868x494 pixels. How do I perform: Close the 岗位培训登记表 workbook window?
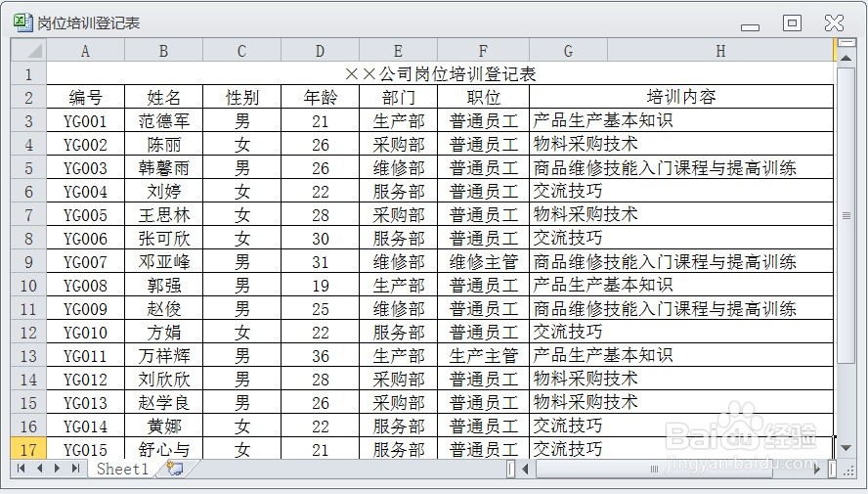point(834,22)
